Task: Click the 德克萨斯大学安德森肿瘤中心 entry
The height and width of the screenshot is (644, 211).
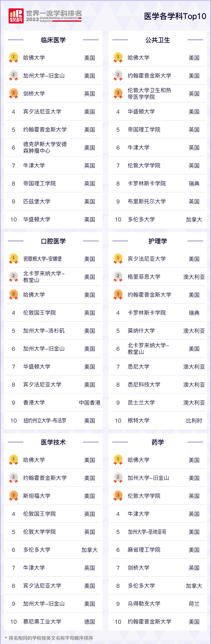Action: coord(45,147)
